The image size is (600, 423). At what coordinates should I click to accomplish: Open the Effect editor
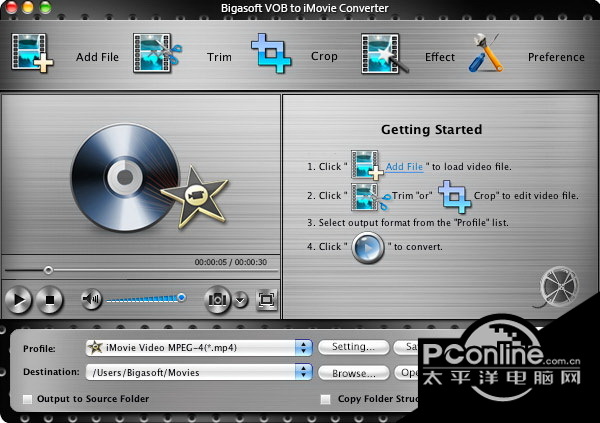tap(386, 55)
